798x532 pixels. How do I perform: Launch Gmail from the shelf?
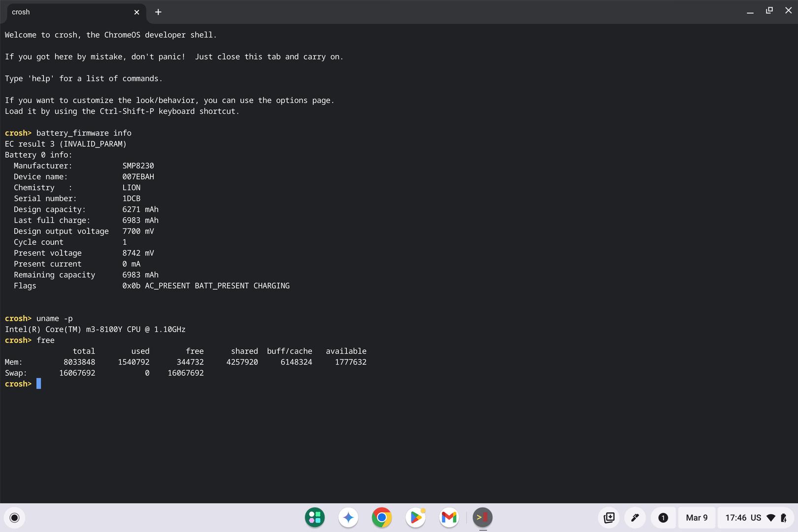[x=449, y=518]
